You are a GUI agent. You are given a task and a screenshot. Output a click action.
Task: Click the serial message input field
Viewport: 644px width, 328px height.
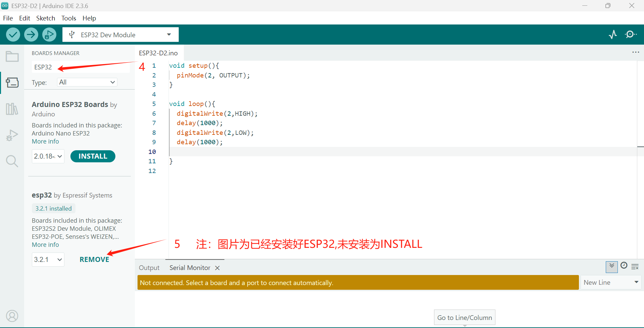tap(358, 283)
